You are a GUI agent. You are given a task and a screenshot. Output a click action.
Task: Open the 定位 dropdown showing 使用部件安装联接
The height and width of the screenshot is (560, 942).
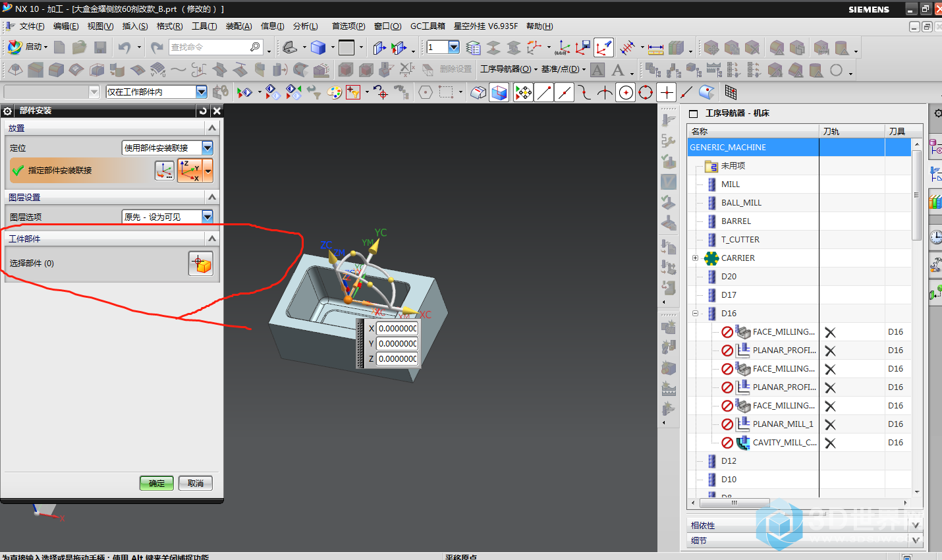[168, 148]
